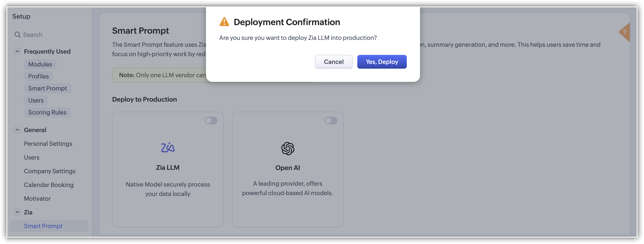Click the OpenAI logo icon

coord(288,148)
